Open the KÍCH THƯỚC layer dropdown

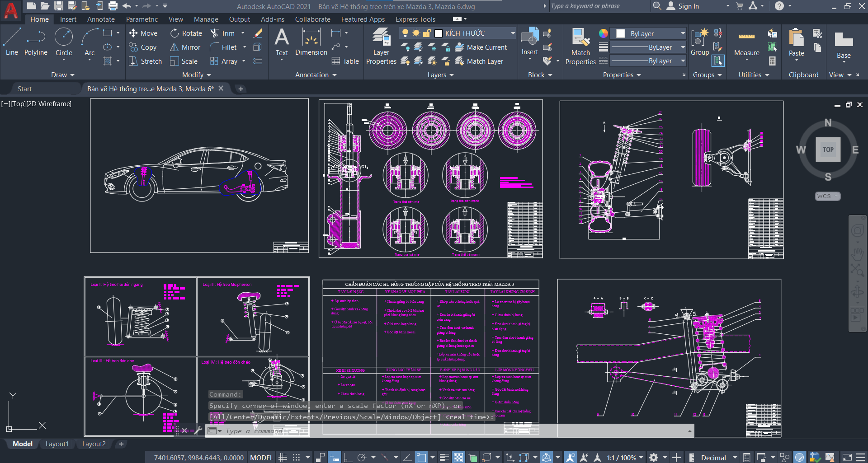(513, 33)
